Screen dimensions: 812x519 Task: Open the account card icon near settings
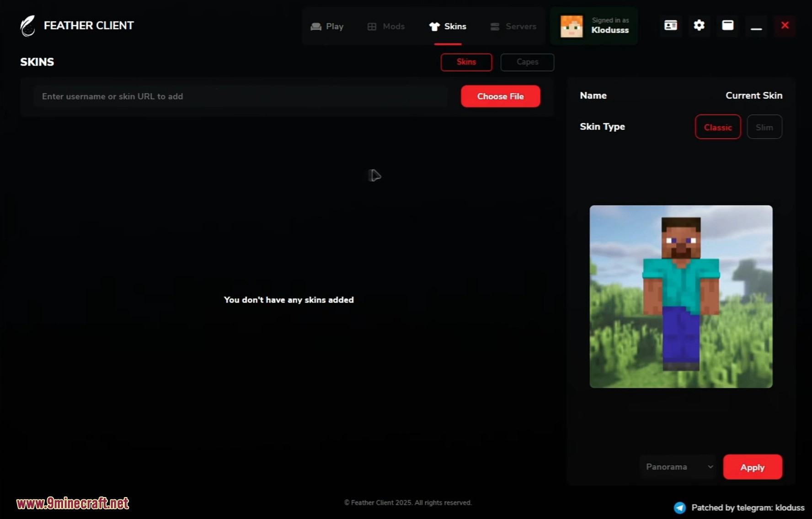(670, 26)
